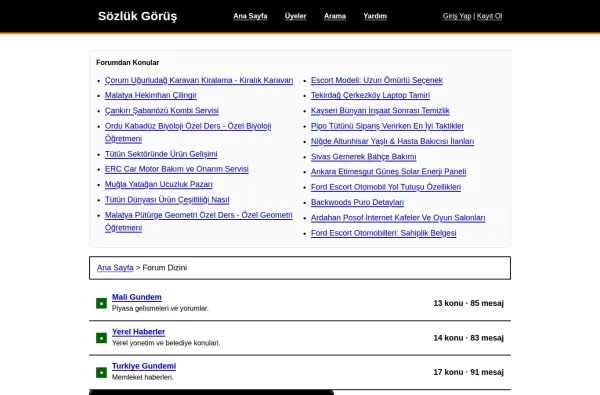This screenshot has height=395, width=600.
Task: Click the Kayıt Ol link
Action: point(489,16)
